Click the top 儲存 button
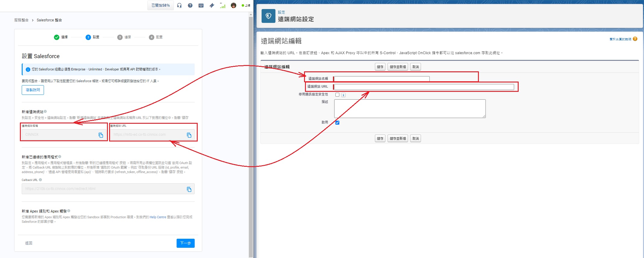 tap(380, 67)
